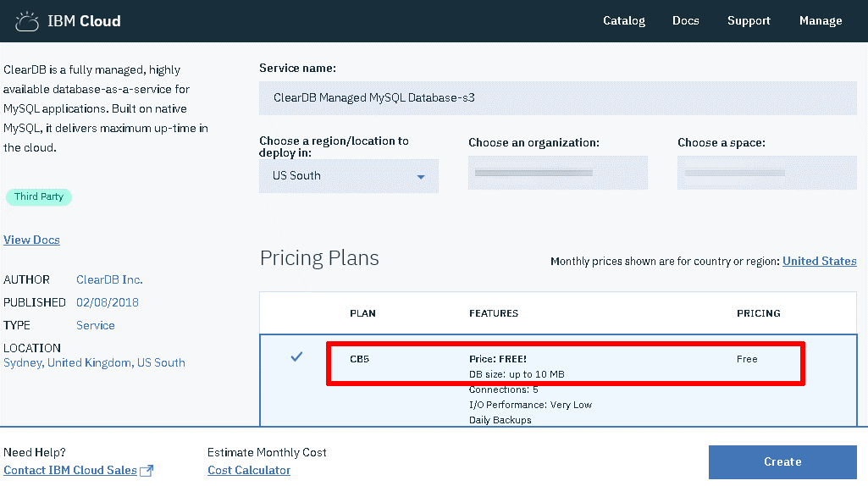The height and width of the screenshot is (486, 868).
Task: Edit the Service name input field
Action: (x=557, y=98)
